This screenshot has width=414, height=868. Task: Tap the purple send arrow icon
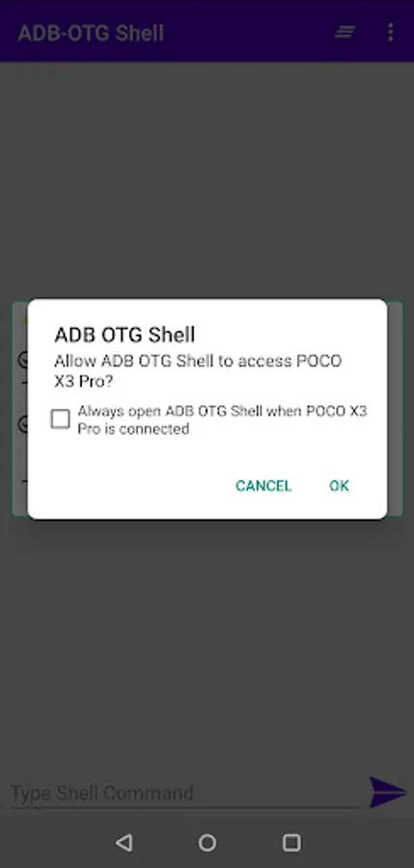tap(388, 792)
